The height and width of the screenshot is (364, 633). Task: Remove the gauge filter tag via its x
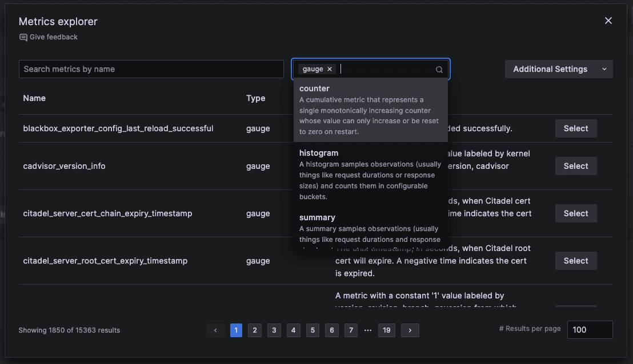330,68
